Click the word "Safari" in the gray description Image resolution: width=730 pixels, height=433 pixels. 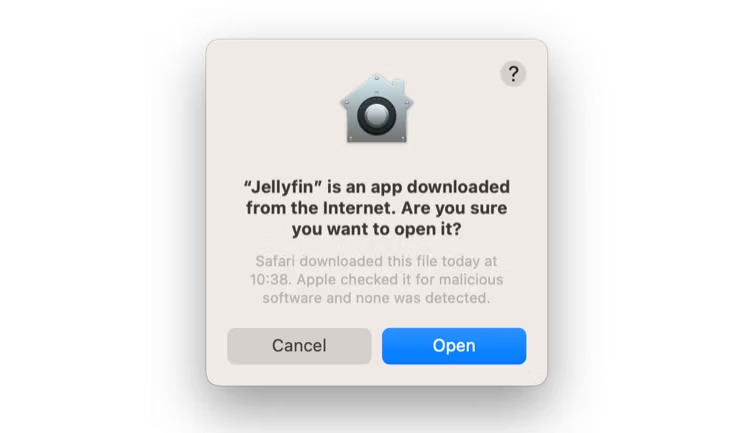pyautogui.click(x=275, y=261)
